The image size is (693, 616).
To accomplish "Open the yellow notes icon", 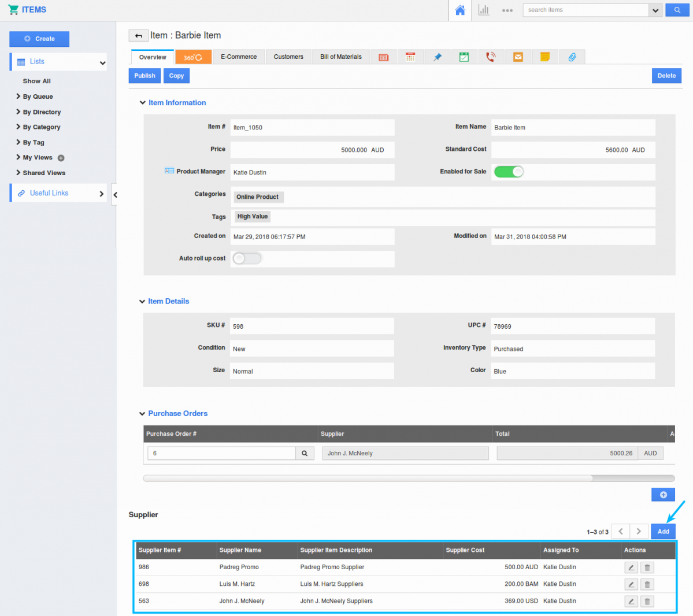I will point(544,57).
